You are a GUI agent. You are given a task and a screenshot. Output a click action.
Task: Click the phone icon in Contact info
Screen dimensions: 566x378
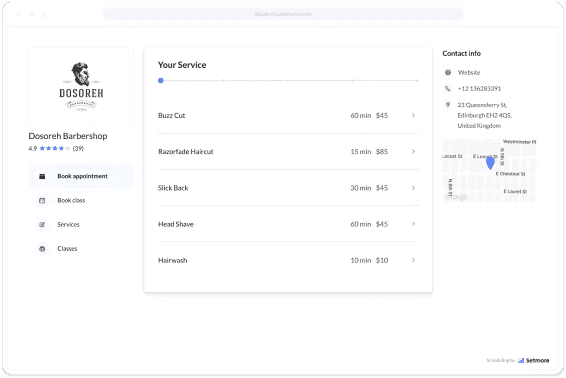click(x=448, y=88)
